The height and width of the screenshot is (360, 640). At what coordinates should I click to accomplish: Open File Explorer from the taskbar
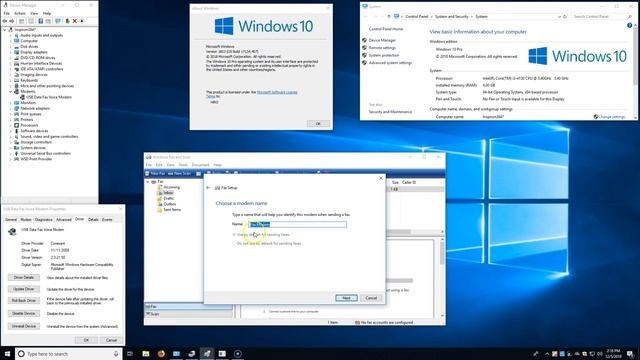(146, 354)
